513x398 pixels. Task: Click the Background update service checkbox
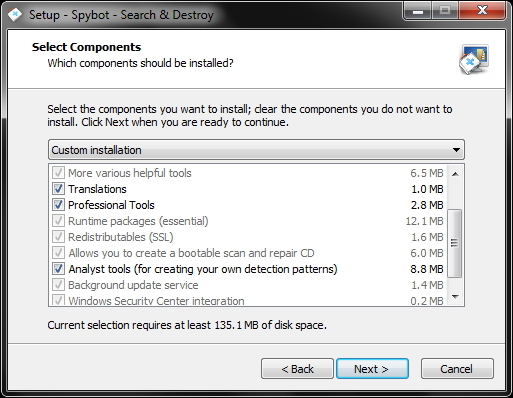tap(58, 285)
